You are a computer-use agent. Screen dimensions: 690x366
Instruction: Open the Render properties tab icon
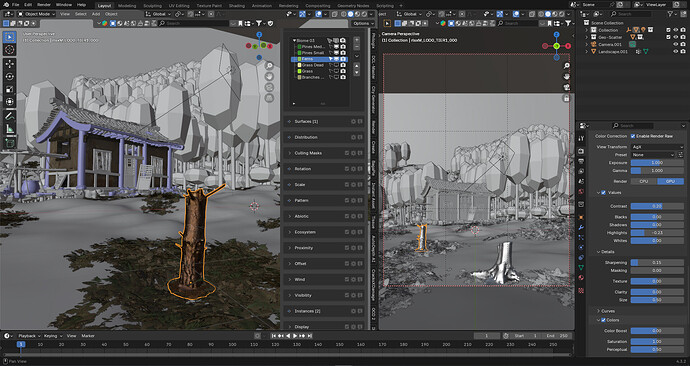coord(581,151)
